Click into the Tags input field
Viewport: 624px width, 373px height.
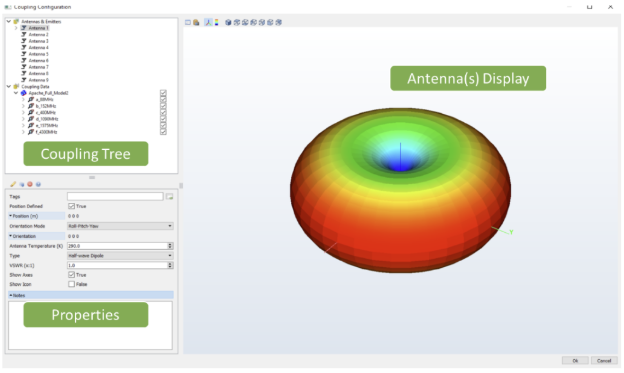115,197
